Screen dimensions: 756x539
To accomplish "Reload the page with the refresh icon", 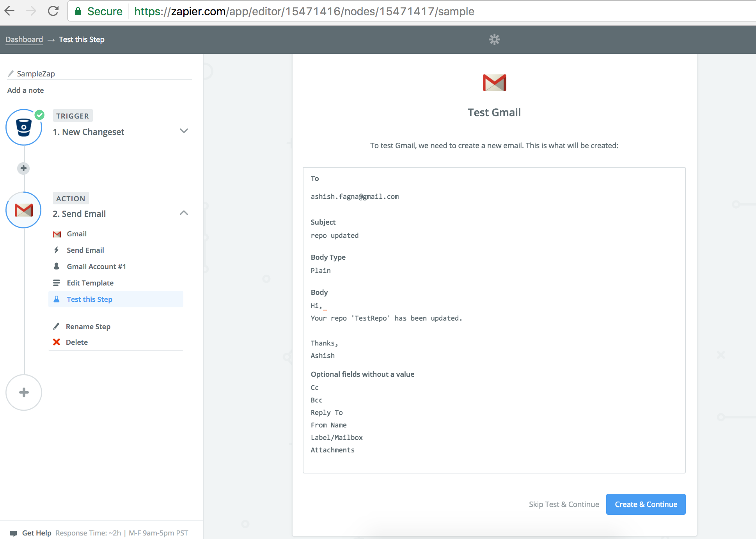I will tap(53, 11).
